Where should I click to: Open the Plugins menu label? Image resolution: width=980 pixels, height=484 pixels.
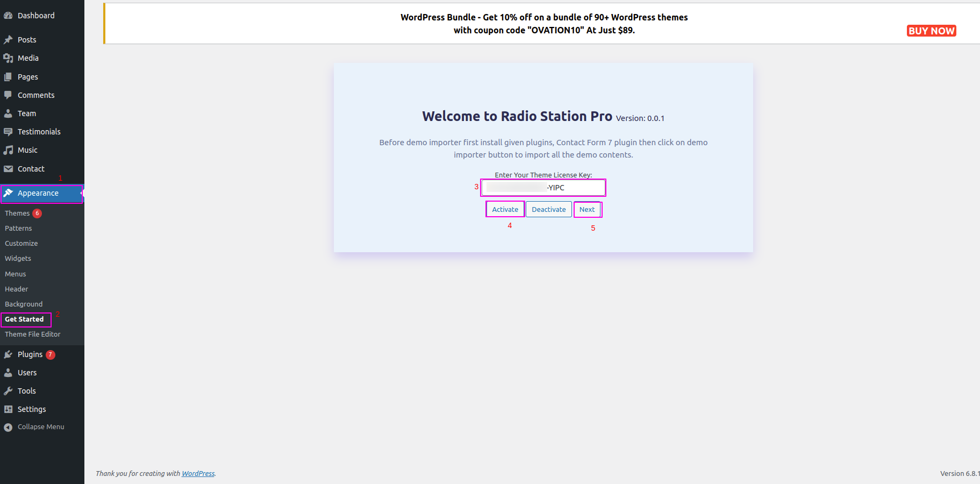coord(30,354)
